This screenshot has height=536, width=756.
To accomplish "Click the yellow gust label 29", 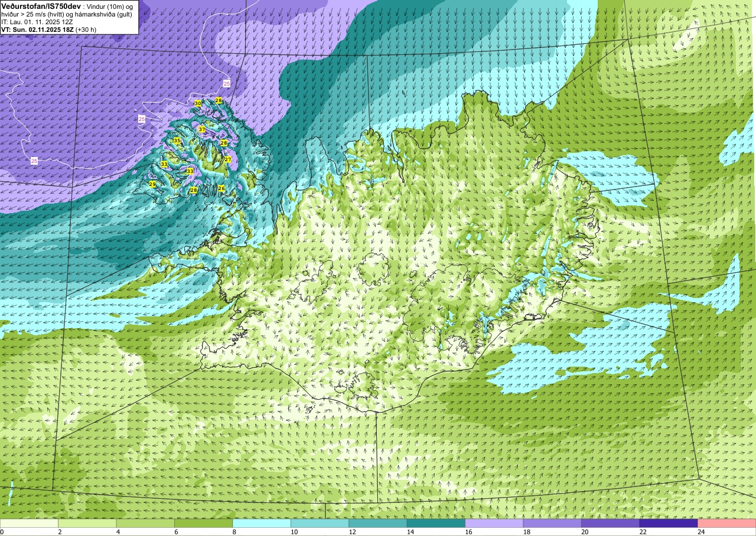I will pos(152,185).
